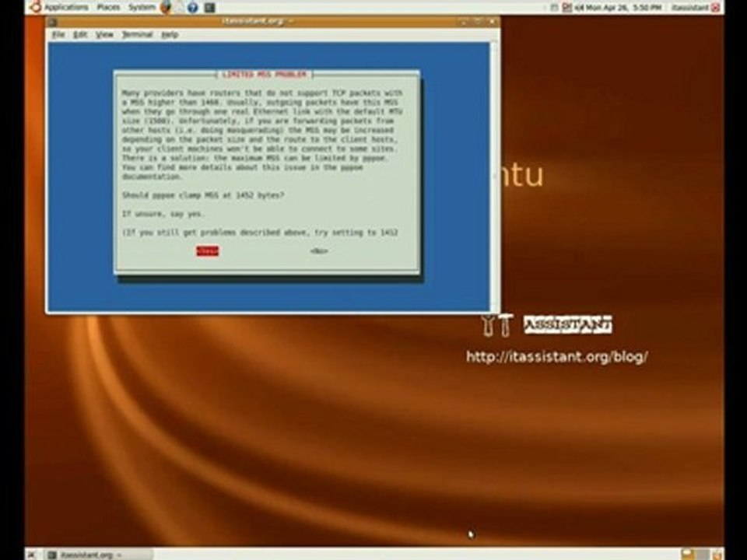747x560 pixels.
Task: Minimize the itassistant.org terminal window
Action: coord(465,22)
